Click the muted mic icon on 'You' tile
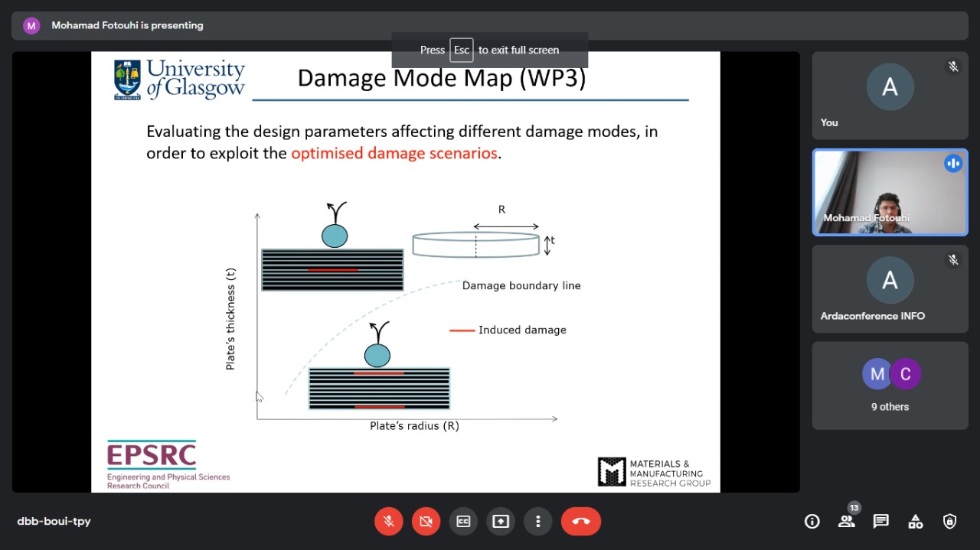The image size is (980, 550). coord(953,67)
